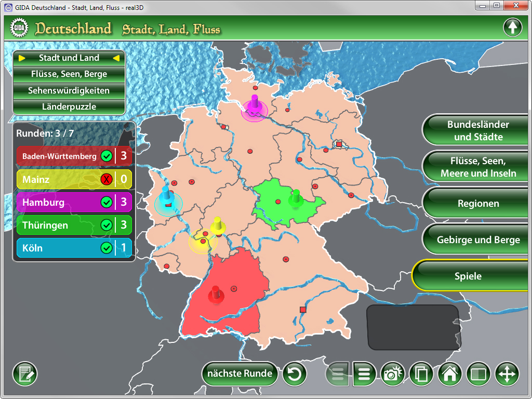Click the Runden: 3 / 7 counter
Image resolution: width=532 pixels, height=399 pixels.
pos(45,133)
